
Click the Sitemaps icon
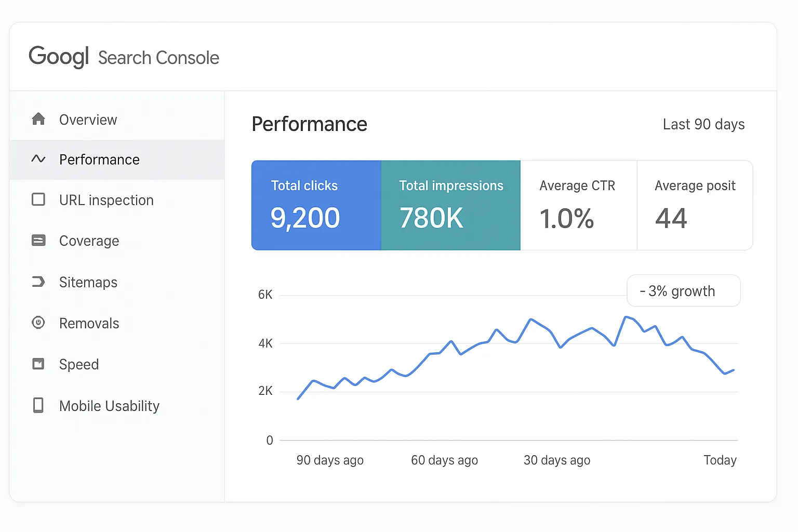point(39,282)
